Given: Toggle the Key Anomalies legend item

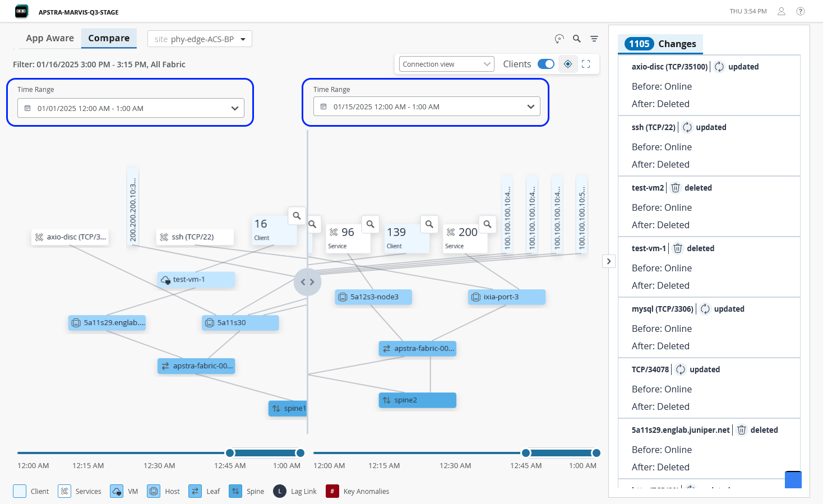Looking at the screenshot, I should tap(358, 491).
